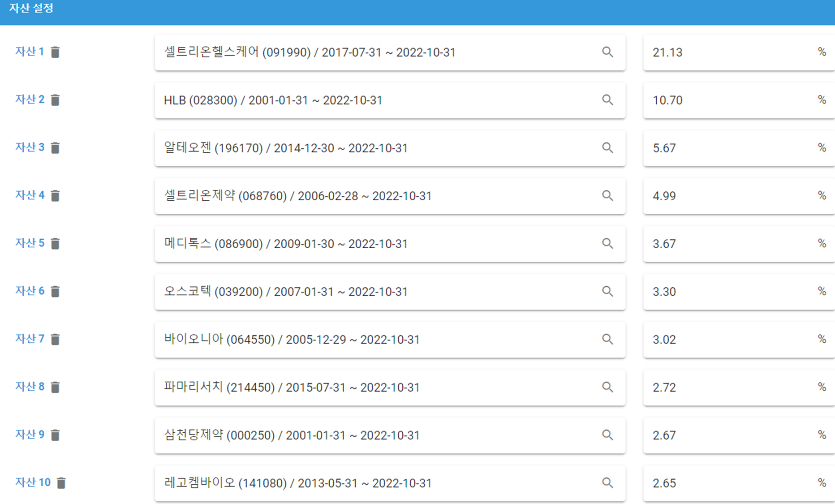Edit the 4.99 percent weight field
The width and height of the screenshot is (835, 504).
tap(739, 196)
